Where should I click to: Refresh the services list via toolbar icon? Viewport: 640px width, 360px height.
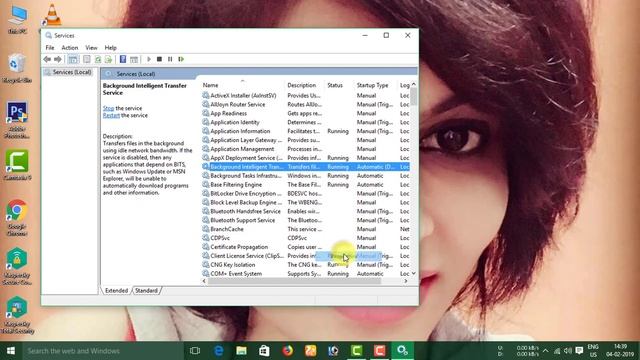(98, 60)
